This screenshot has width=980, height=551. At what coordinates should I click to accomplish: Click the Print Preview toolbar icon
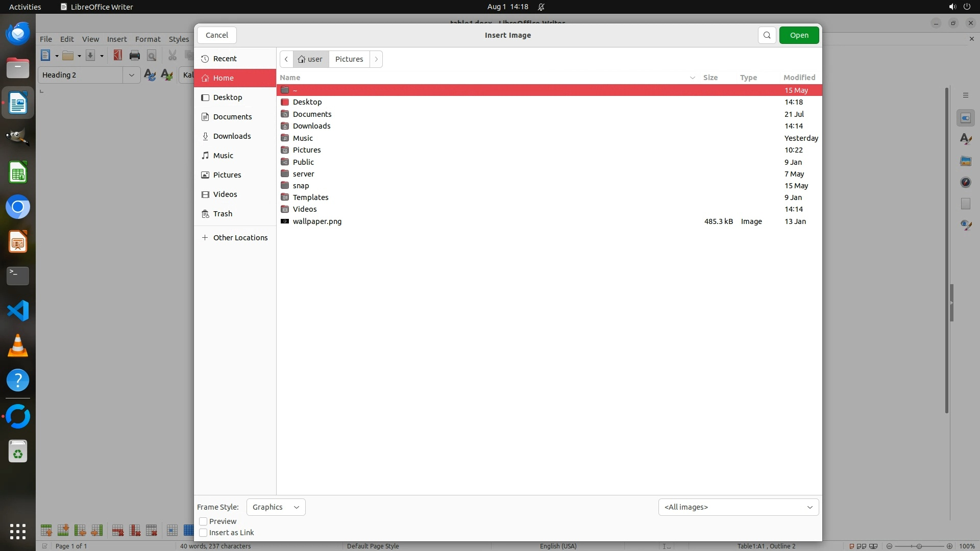point(152,56)
